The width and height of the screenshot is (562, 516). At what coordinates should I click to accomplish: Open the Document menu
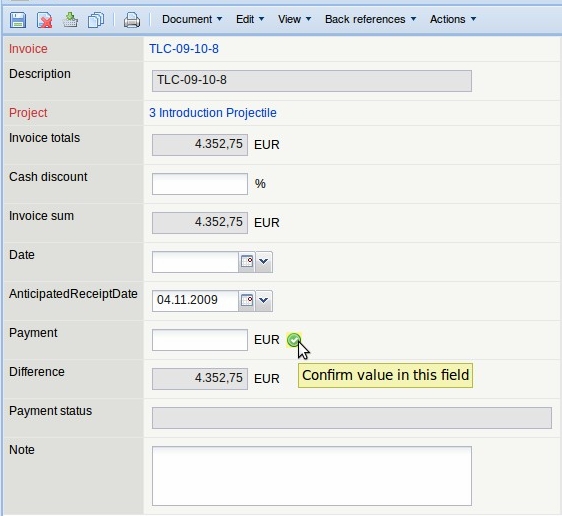[192, 19]
